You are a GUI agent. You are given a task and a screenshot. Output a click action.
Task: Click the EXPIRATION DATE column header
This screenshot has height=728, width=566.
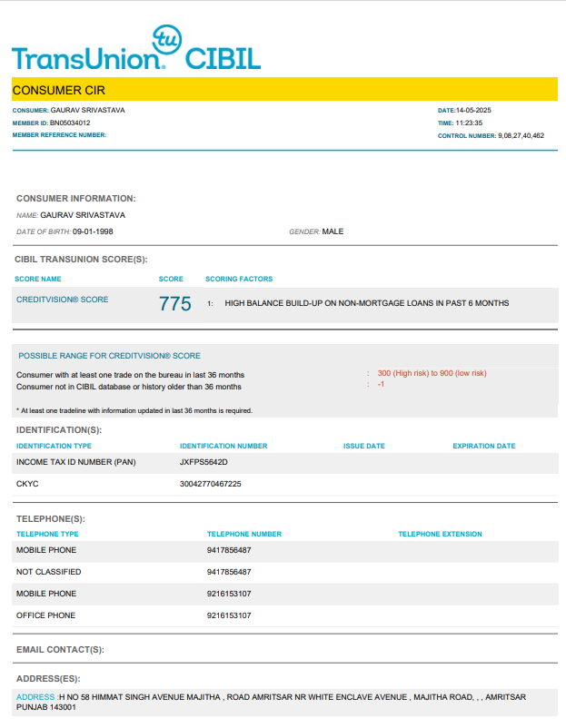click(x=483, y=446)
